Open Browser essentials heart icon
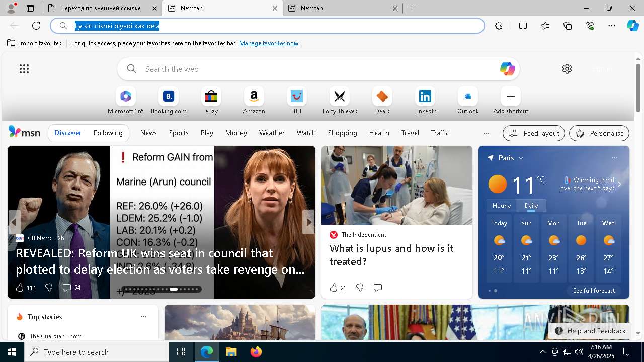Viewport: 644px width, 362px height. tap(590, 26)
